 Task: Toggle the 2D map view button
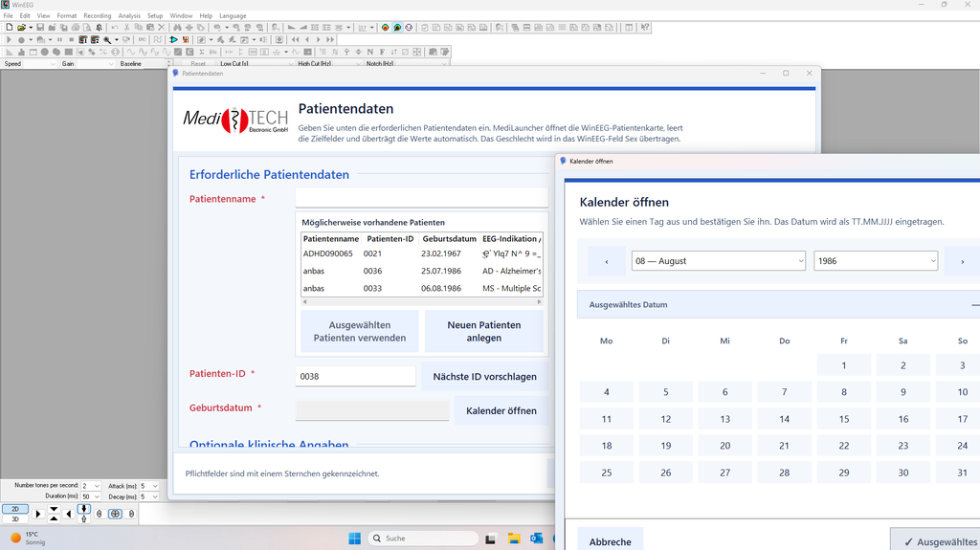(15, 509)
